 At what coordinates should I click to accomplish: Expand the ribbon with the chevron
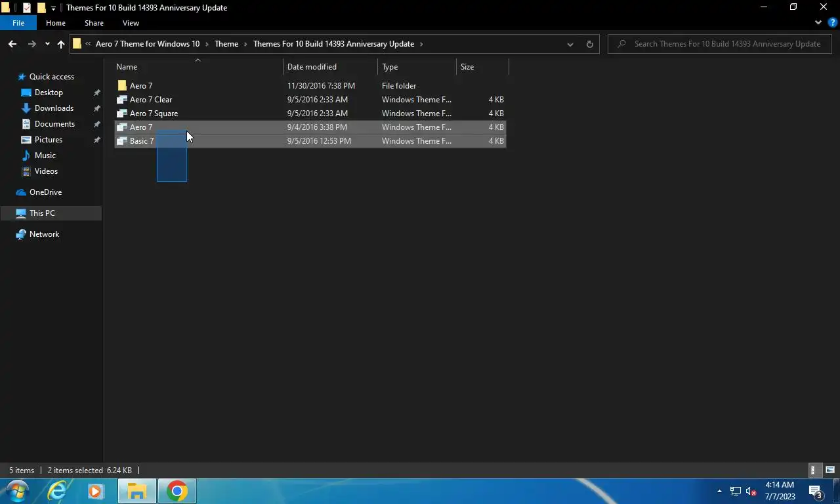point(818,22)
